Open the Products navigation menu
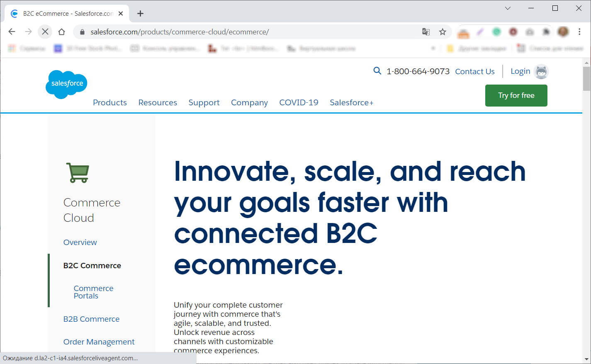 pyautogui.click(x=109, y=102)
